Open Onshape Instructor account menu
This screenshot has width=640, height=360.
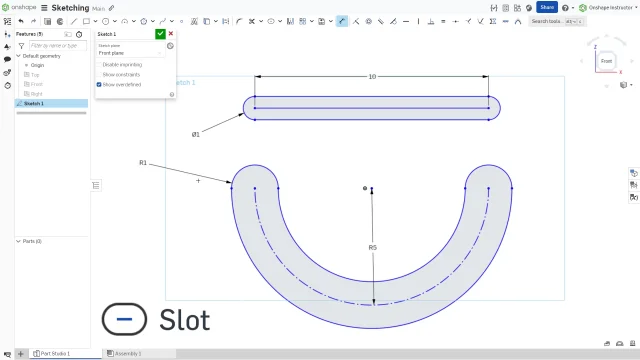click(607, 8)
